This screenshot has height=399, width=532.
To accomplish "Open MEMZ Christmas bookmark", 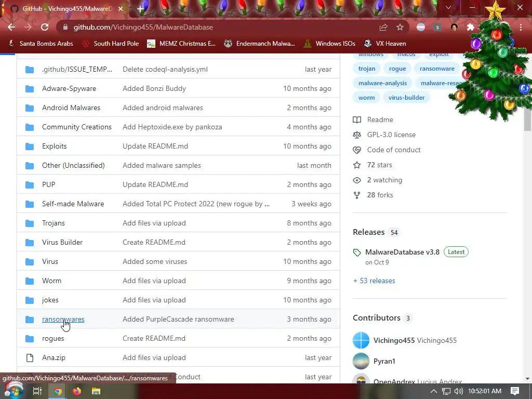I will [x=181, y=44].
